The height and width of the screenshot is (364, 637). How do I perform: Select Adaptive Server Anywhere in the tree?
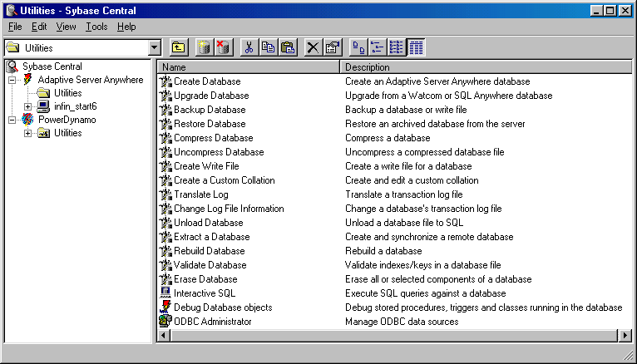(x=90, y=80)
